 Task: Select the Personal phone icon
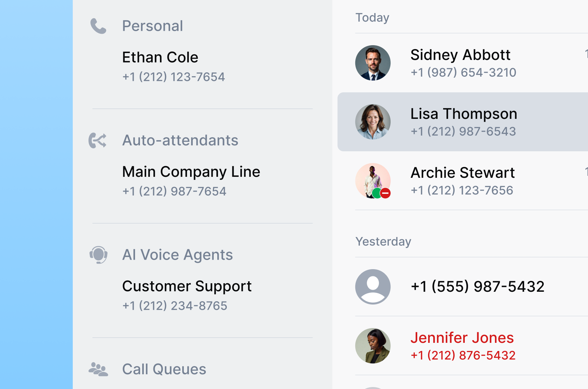98,26
